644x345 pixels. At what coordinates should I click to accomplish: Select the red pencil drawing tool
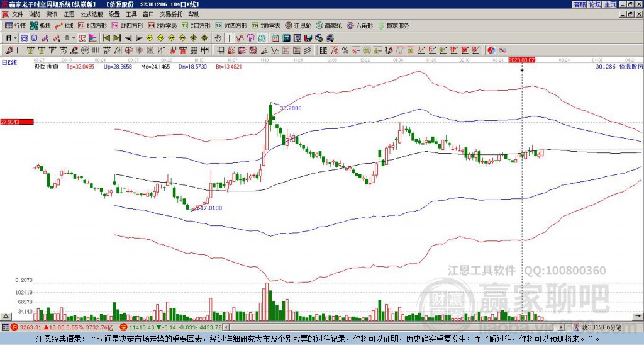point(9,50)
